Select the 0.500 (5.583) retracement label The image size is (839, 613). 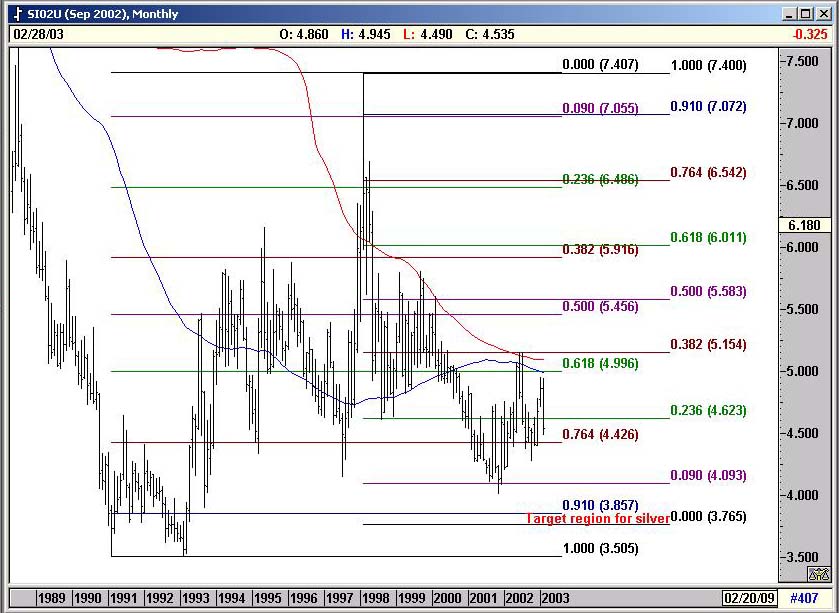pos(708,292)
